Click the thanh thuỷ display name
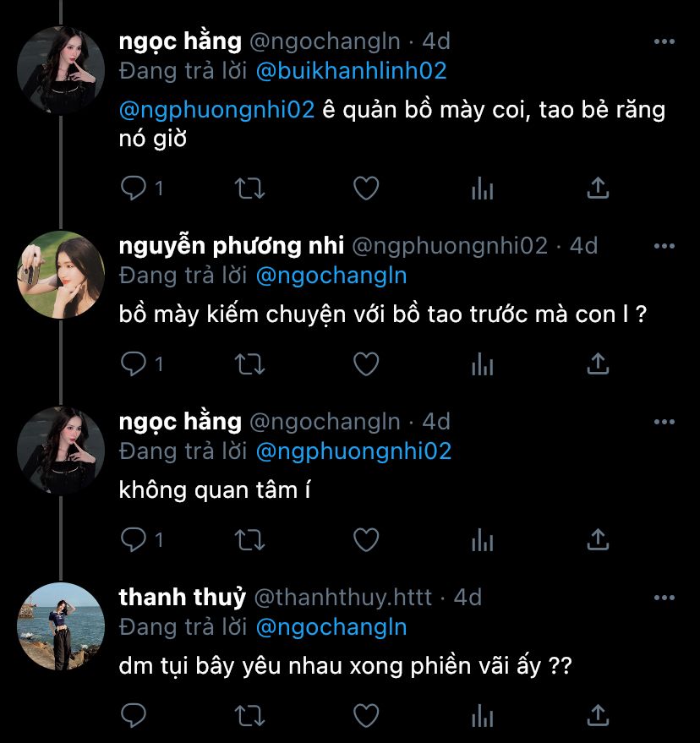Viewport: 700px width, 743px height. point(182,598)
